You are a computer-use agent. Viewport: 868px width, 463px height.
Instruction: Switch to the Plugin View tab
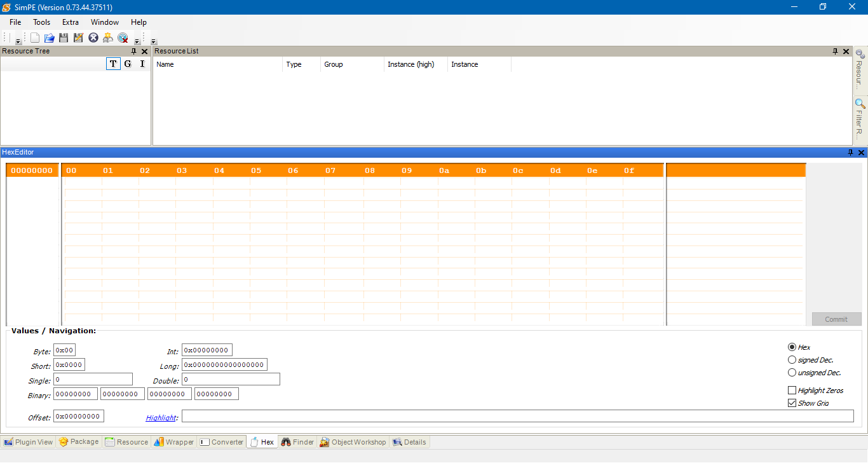tap(28, 442)
